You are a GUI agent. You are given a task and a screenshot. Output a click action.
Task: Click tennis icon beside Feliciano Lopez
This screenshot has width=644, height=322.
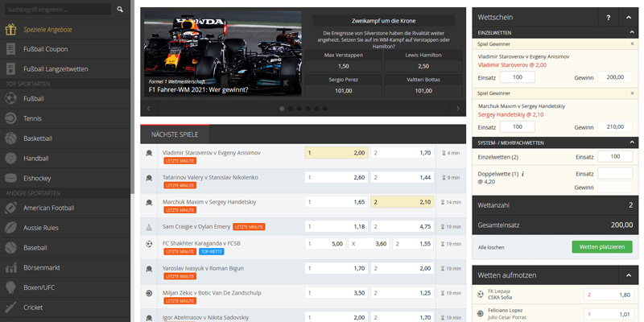[x=480, y=313]
